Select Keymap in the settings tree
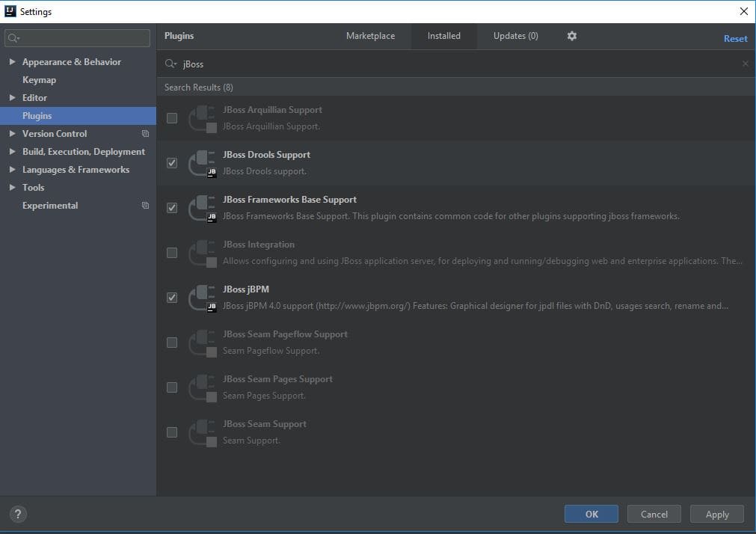Image resolution: width=756 pixels, height=534 pixels. 39,80
